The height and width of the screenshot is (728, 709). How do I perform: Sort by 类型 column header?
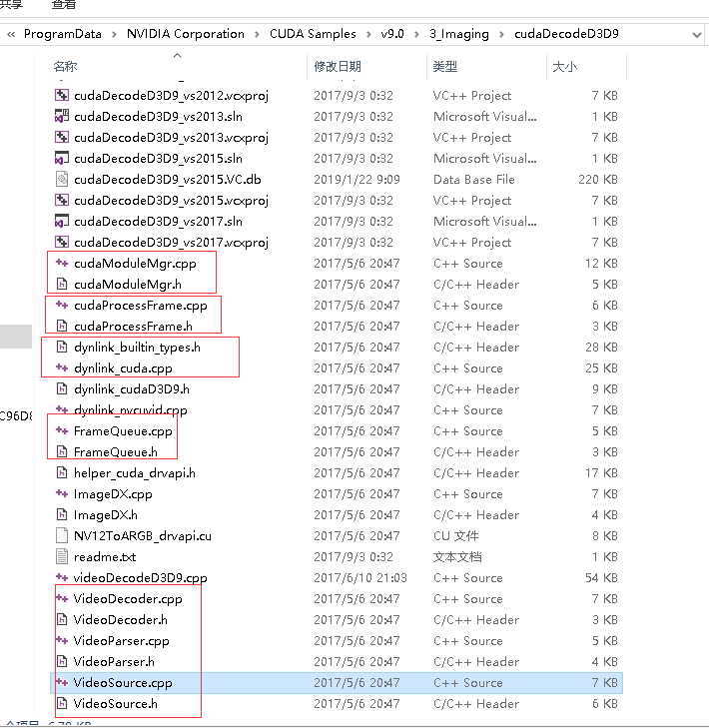(444, 66)
